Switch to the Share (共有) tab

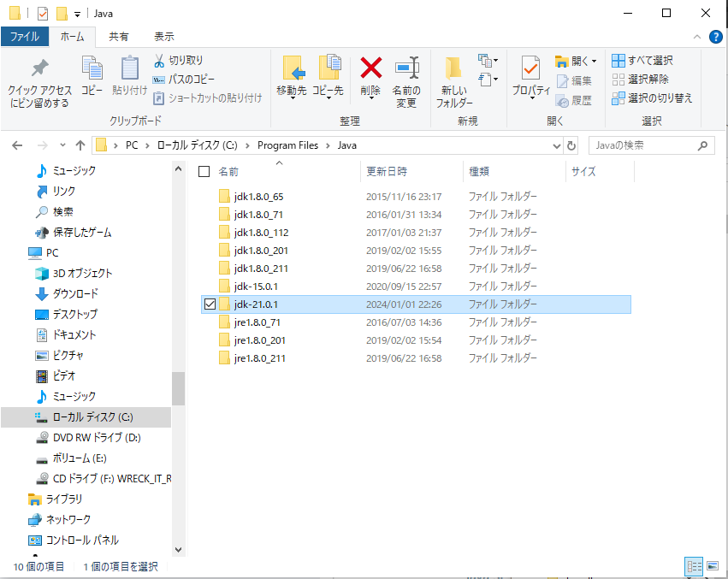point(118,37)
